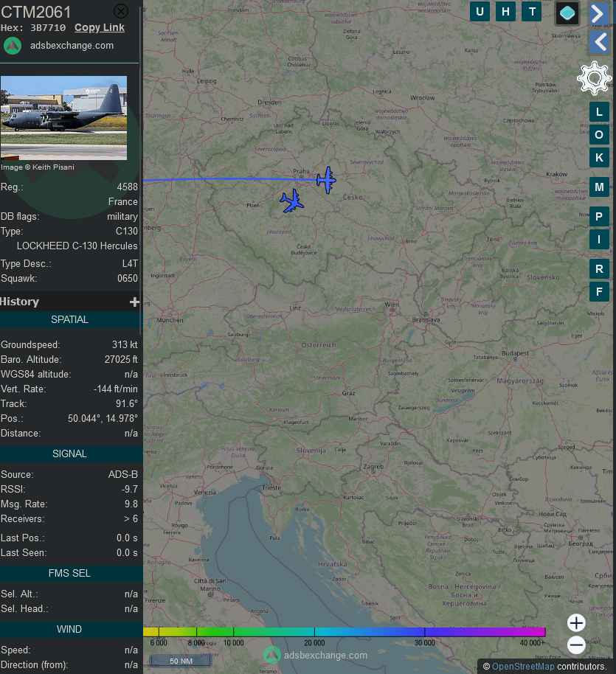Click the Baro. Altitude value 27025 ft
The height and width of the screenshot is (674, 616).
coord(121,360)
